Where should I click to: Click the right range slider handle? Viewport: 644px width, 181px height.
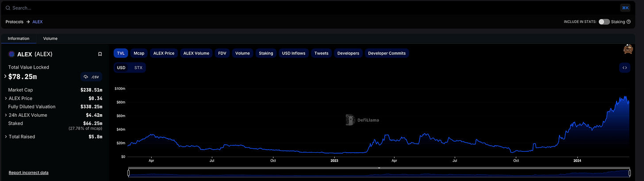point(630,173)
